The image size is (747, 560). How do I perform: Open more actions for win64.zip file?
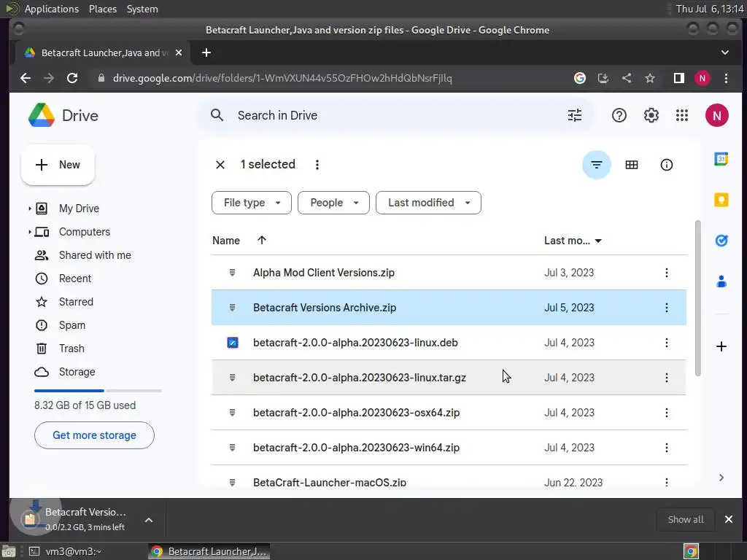pyautogui.click(x=666, y=448)
